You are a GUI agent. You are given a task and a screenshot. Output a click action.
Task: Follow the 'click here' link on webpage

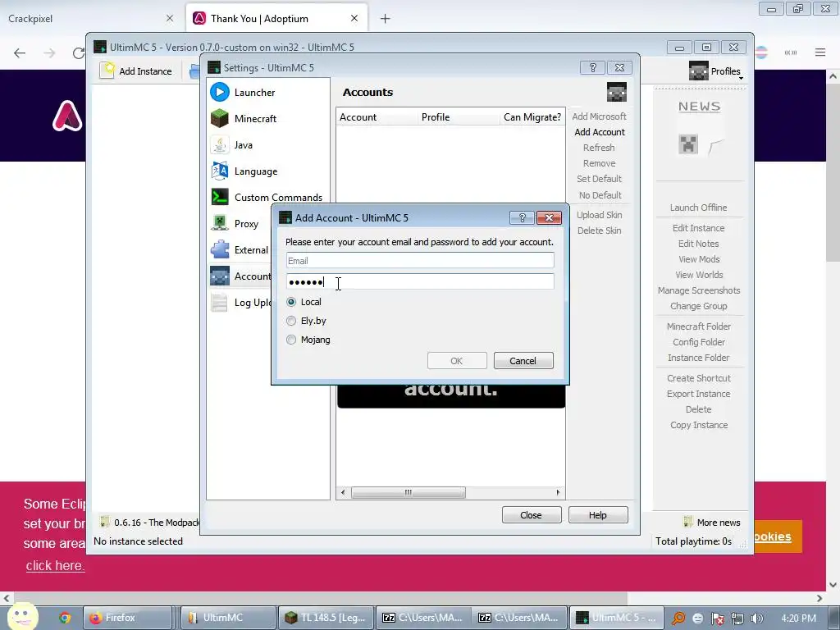[55, 565]
